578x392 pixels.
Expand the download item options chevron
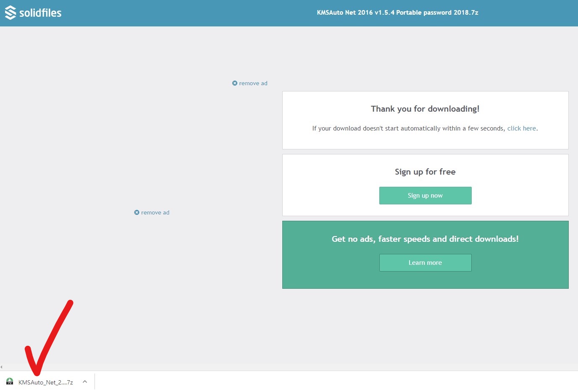85,382
